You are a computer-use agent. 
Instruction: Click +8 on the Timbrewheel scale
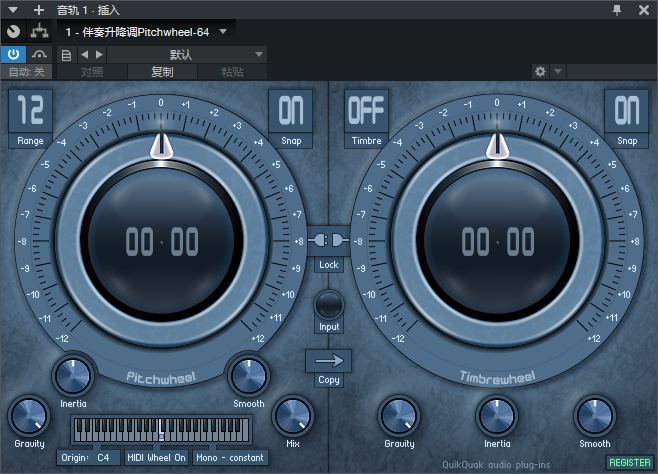tap(634, 242)
